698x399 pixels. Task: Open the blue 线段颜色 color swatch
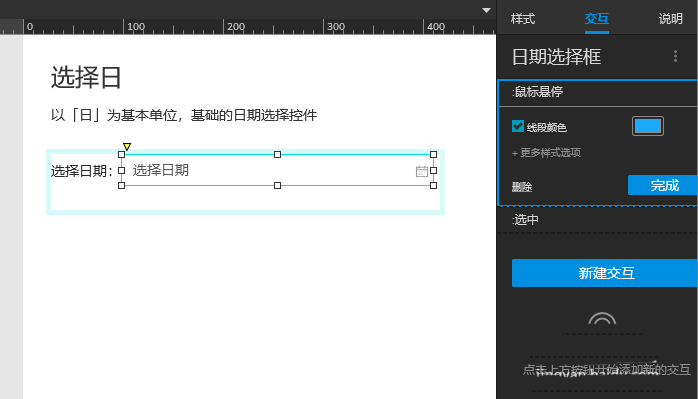[x=648, y=126]
